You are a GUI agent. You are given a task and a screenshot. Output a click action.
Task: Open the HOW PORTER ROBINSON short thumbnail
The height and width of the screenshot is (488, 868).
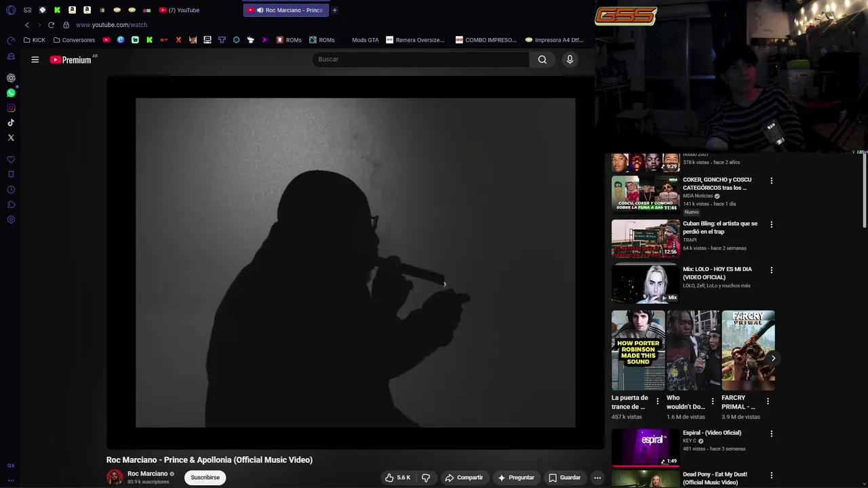638,350
